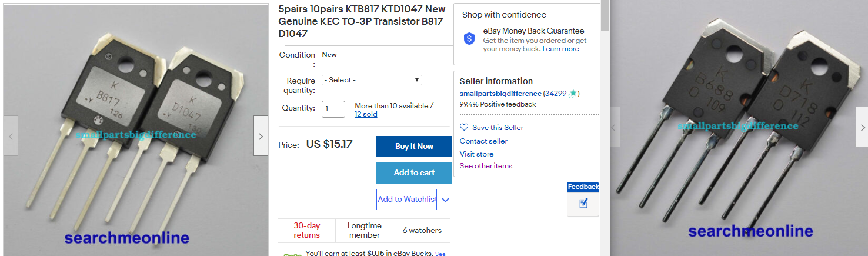Click the page vertical scrollbar thumb

pos(604,15)
